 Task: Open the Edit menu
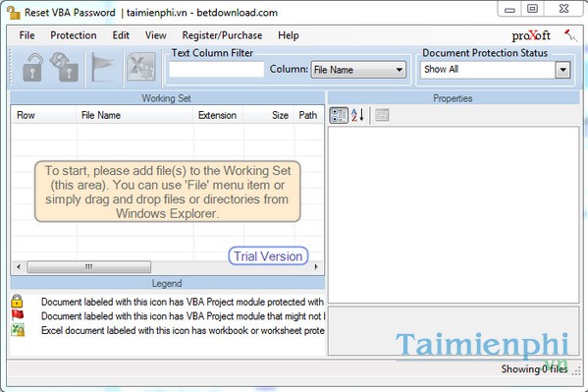pos(121,35)
